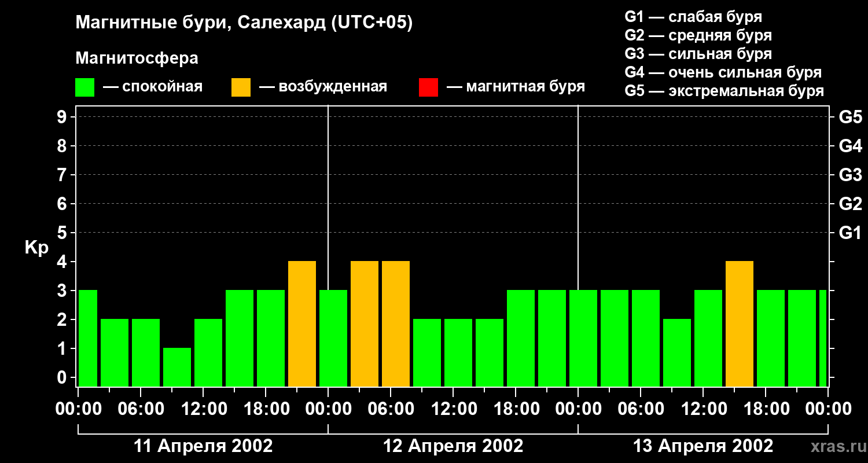Click the 'Магнитосфера' heading
868x463 pixels.
pos(137,58)
